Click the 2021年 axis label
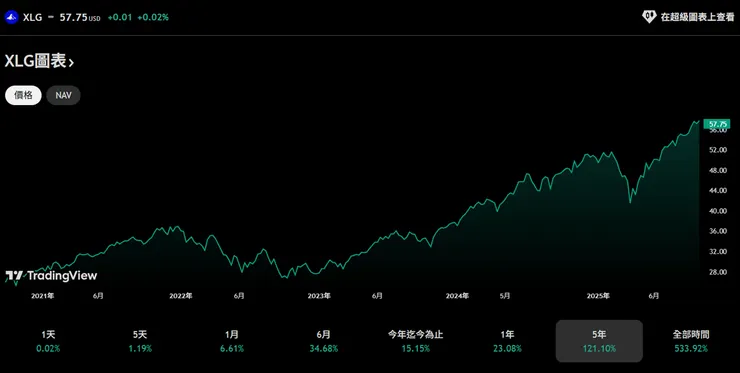The width and height of the screenshot is (740, 373). (42, 296)
